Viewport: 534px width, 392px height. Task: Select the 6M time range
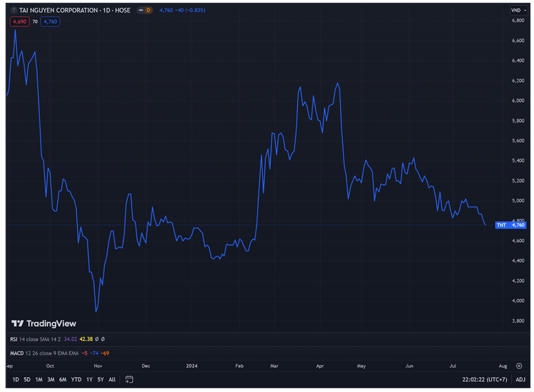[x=62, y=380]
